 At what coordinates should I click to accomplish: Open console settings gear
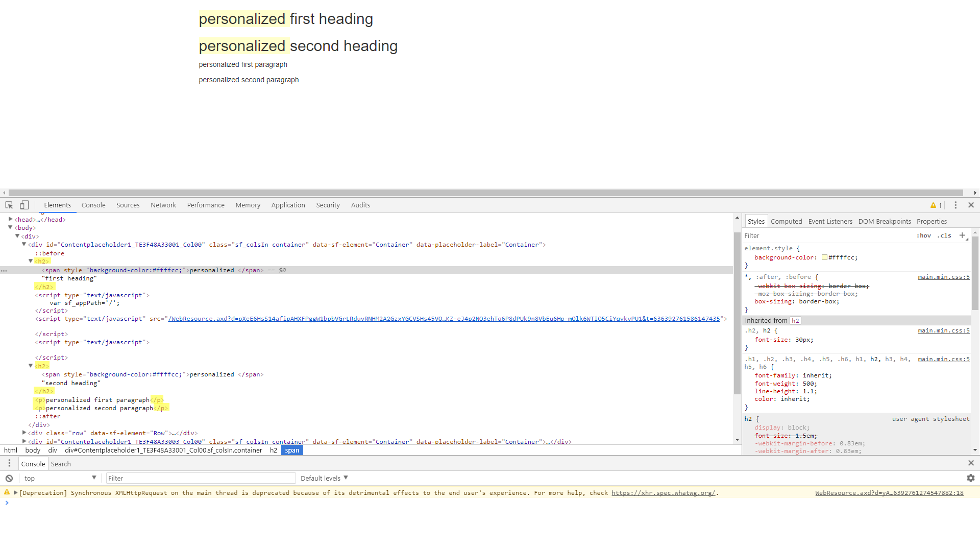point(971,478)
